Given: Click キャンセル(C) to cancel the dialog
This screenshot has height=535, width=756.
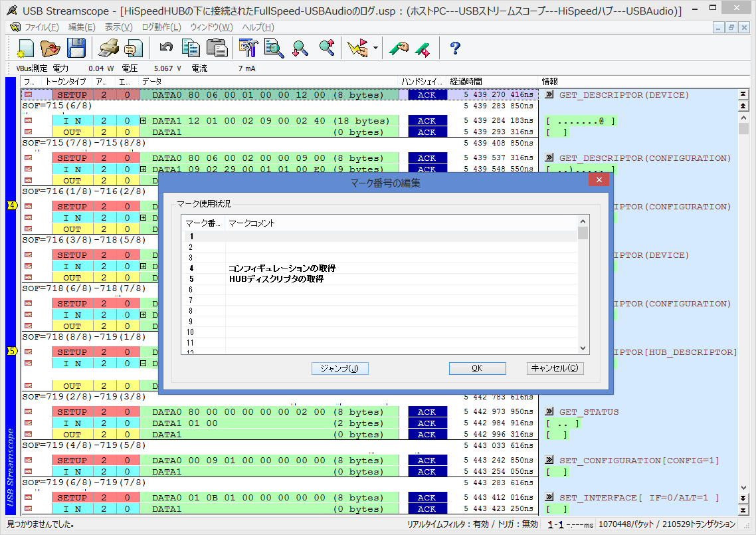Looking at the screenshot, I should tap(555, 369).
